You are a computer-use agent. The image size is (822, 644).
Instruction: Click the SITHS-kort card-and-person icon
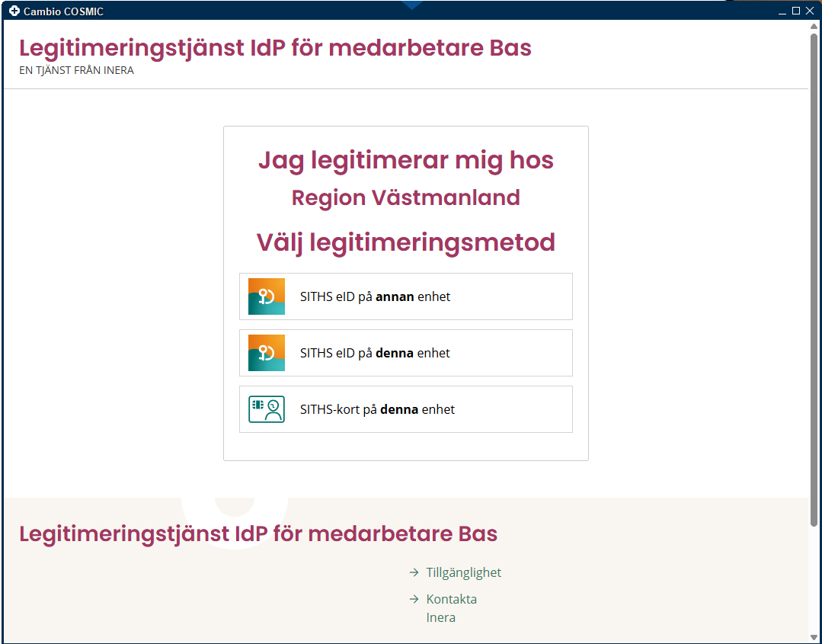pyautogui.click(x=266, y=409)
